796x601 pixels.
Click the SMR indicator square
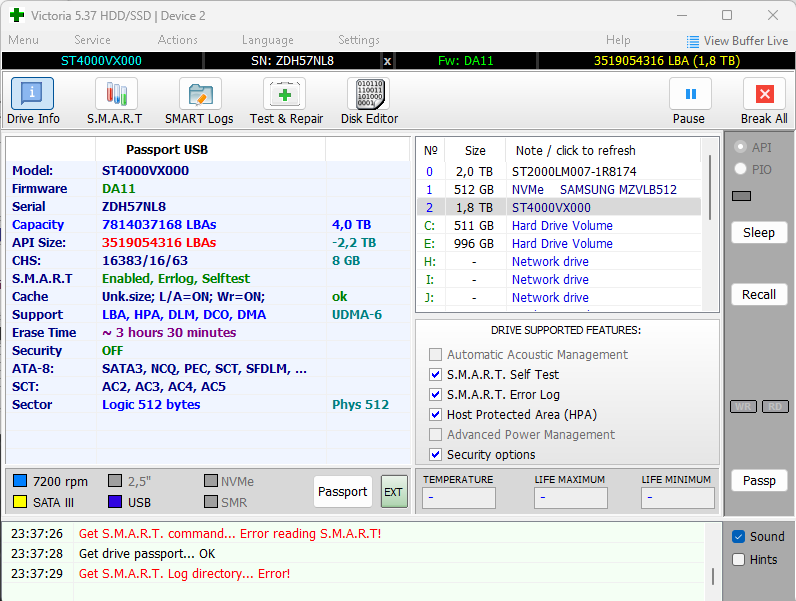(x=211, y=502)
